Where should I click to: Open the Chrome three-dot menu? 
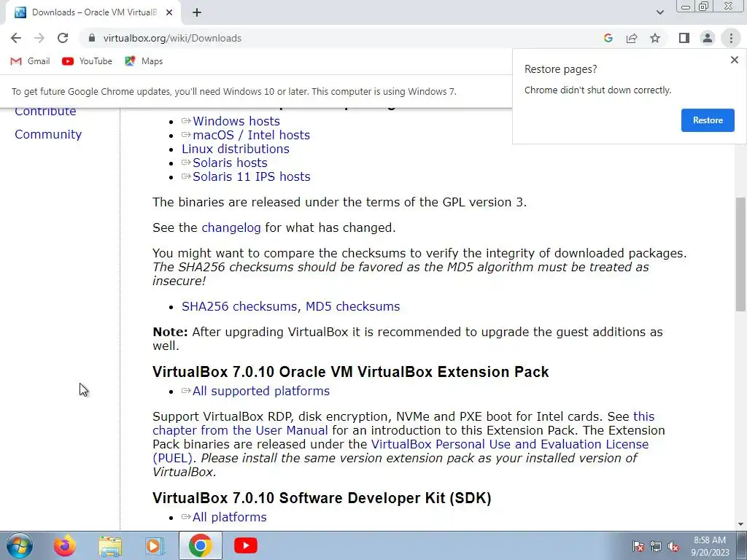731,38
